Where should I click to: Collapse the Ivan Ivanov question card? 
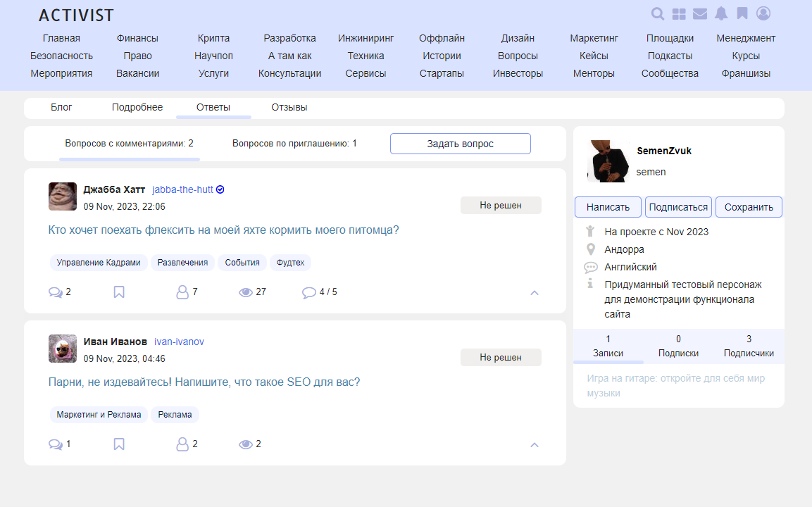535,445
